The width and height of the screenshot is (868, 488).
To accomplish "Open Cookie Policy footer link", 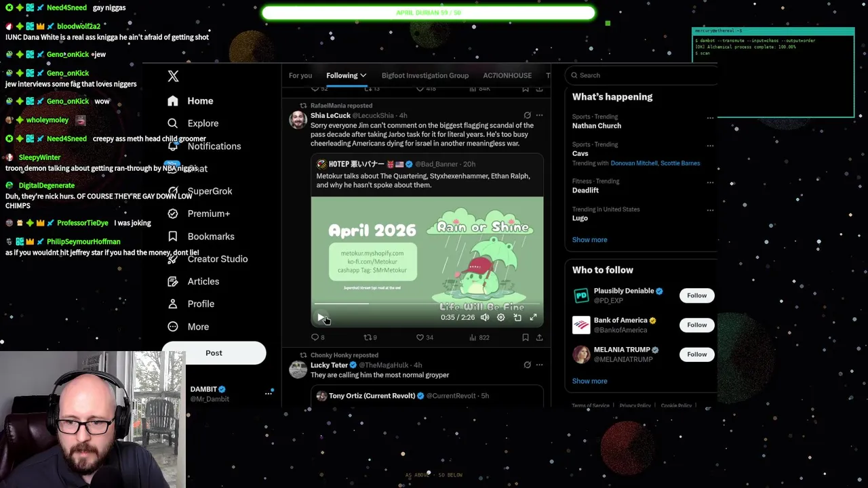I will [x=676, y=405].
